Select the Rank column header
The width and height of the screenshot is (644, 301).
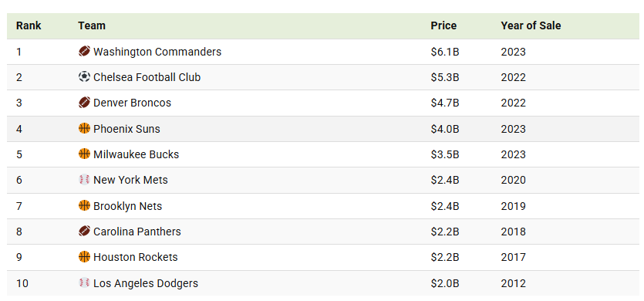tap(29, 25)
